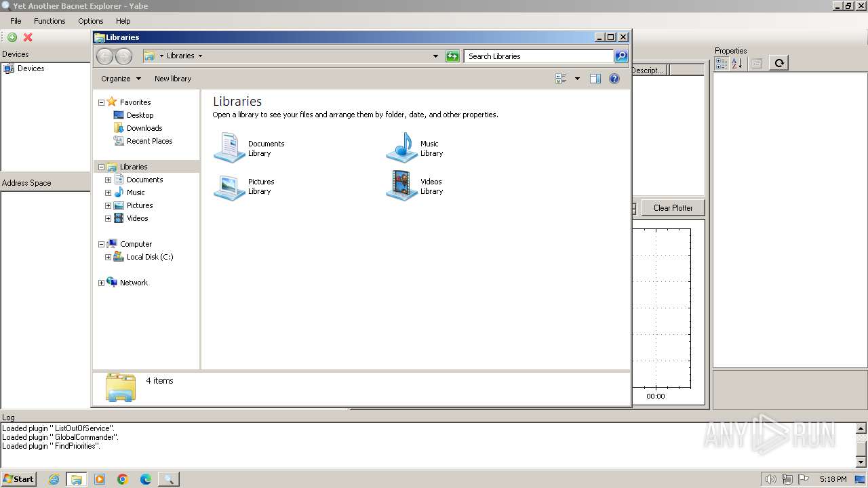Click the red remove device icon in Yabe
The width and height of the screenshot is (868, 488).
pos(28,37)
